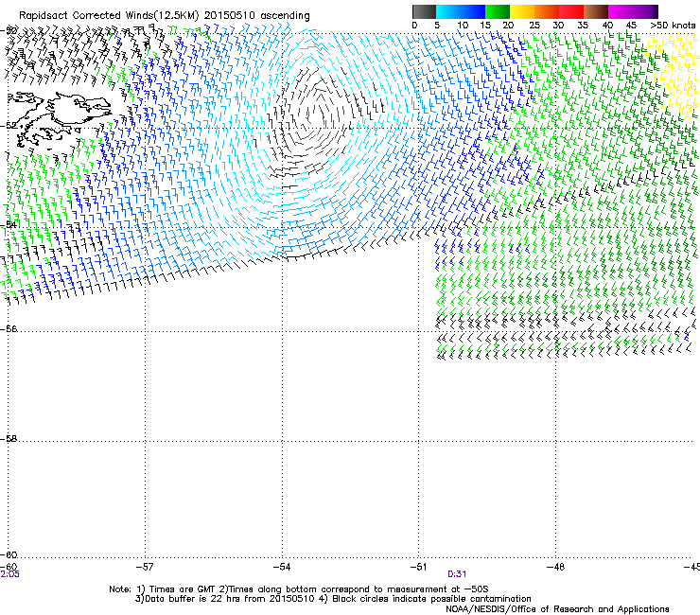Click the 'Times are GMT' note line

299,589
